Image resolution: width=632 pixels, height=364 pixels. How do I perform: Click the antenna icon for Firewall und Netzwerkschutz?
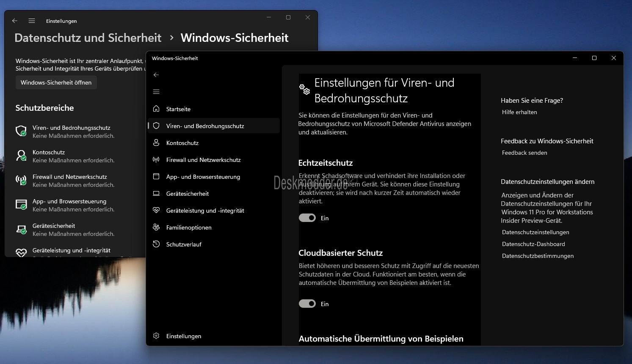(156, 159)
